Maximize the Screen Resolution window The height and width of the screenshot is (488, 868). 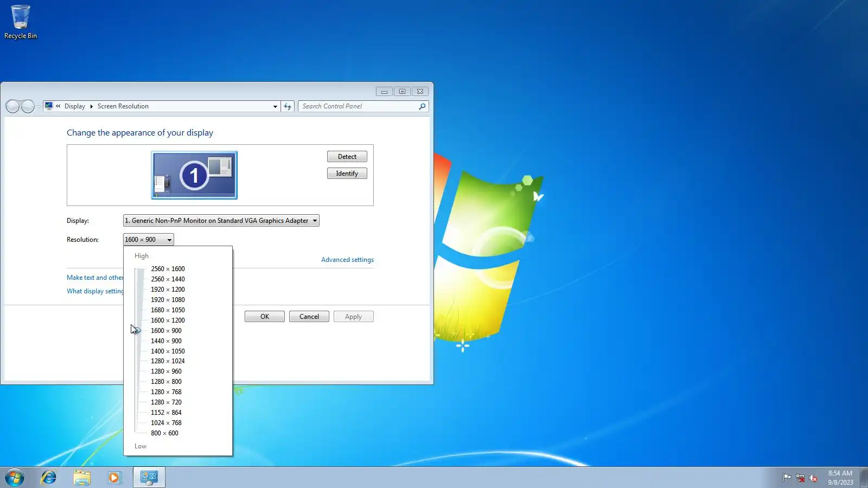click(402, 92)
